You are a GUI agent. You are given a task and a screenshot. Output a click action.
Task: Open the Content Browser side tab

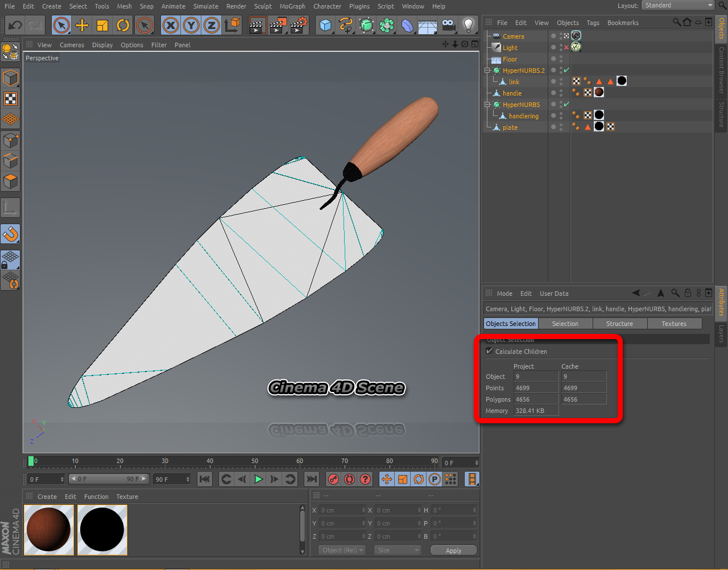pos(721,70)
